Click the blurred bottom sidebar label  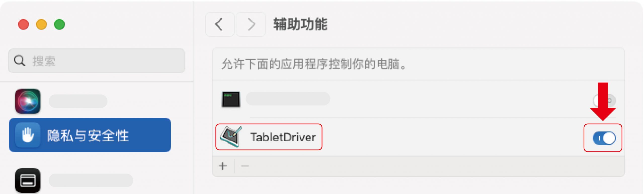(91, 180)
